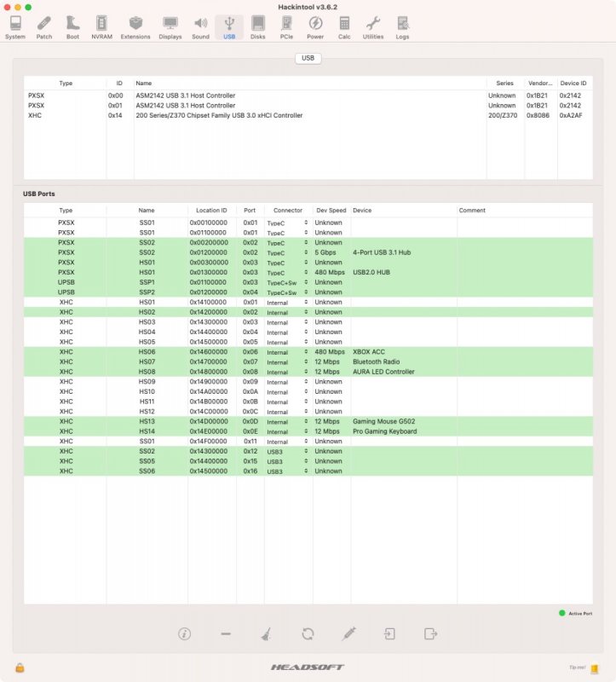Sort ports by Connector column header
Screen dimensions: 616x682
[288, 210]
